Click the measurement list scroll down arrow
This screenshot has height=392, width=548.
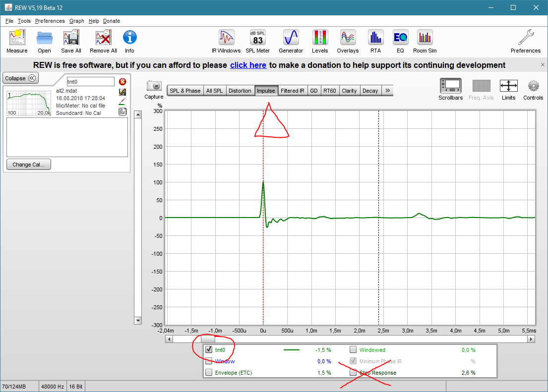[138, 321]
